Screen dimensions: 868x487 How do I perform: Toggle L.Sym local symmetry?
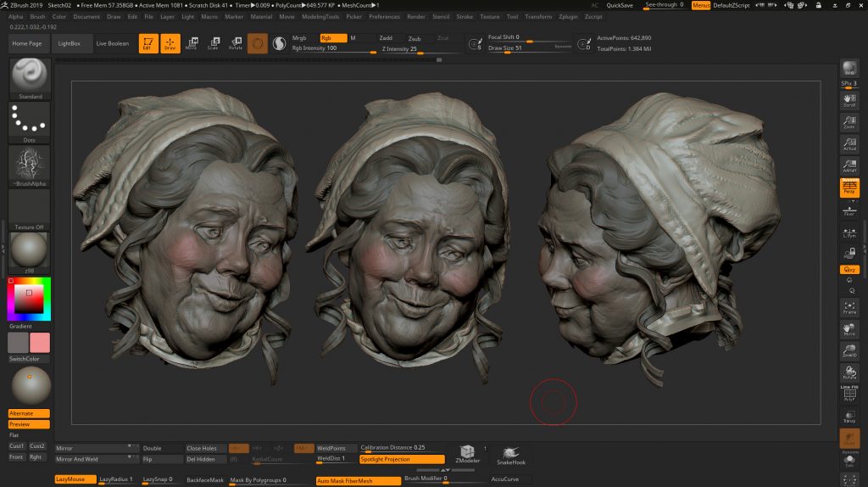[x=849, y=232]
